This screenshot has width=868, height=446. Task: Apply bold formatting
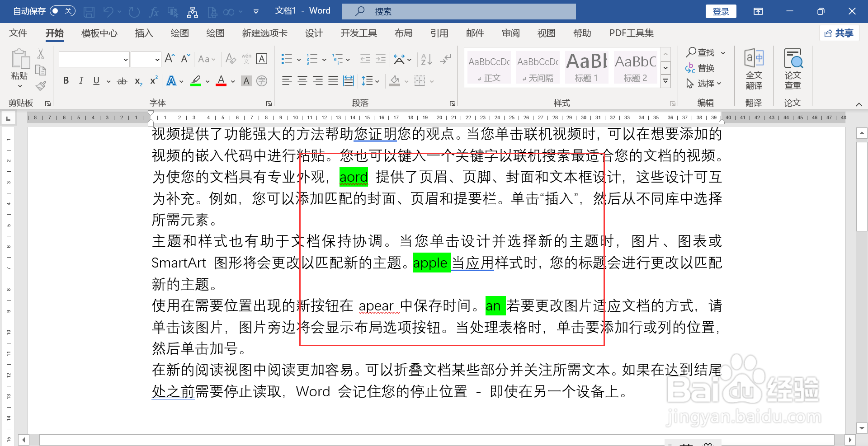(x=66, y=81)
